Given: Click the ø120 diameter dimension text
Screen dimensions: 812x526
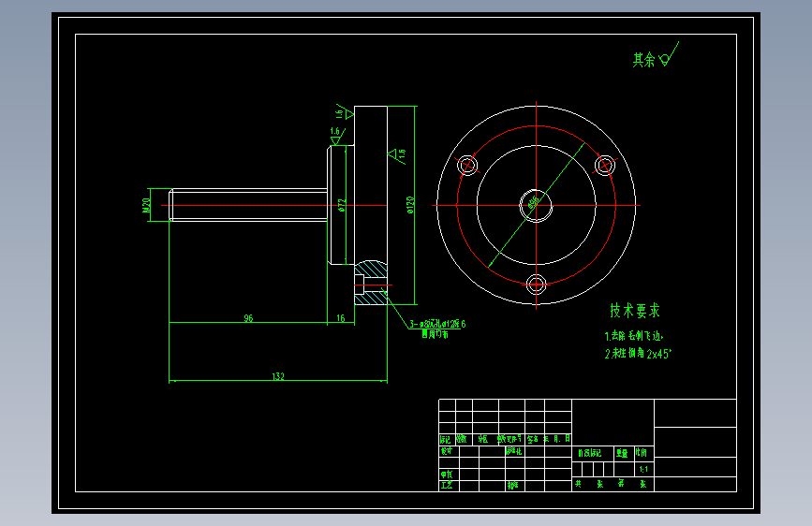Looking at the screenshot, I should [410, 205].
